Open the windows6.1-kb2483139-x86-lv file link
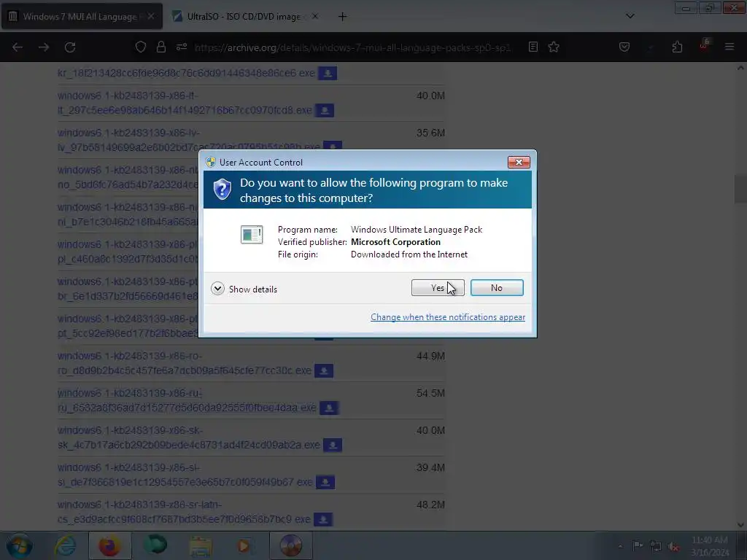The height and width of the screenshot is (560, 747). (189, 140)
